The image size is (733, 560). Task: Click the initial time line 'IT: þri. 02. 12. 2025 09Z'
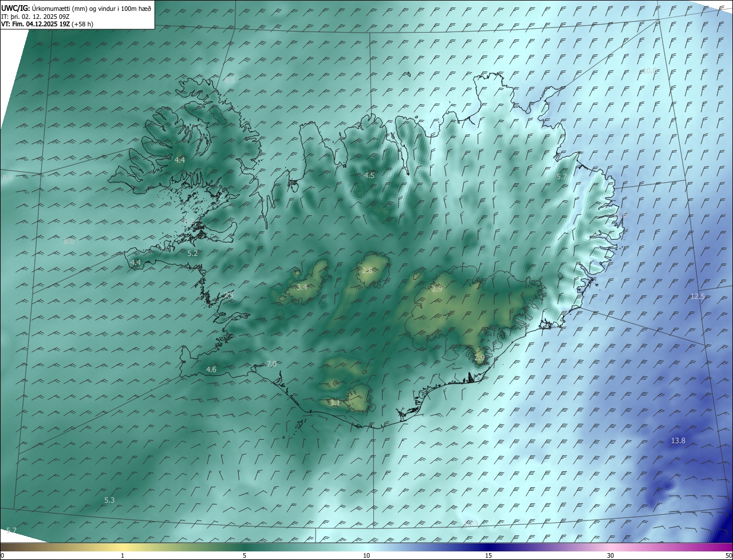click(35, 17)
